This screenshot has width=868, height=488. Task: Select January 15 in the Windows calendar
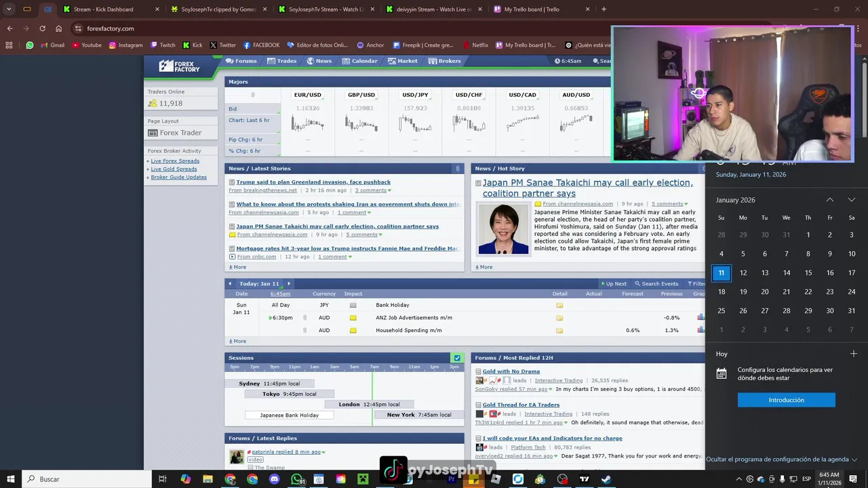point(808,272)
